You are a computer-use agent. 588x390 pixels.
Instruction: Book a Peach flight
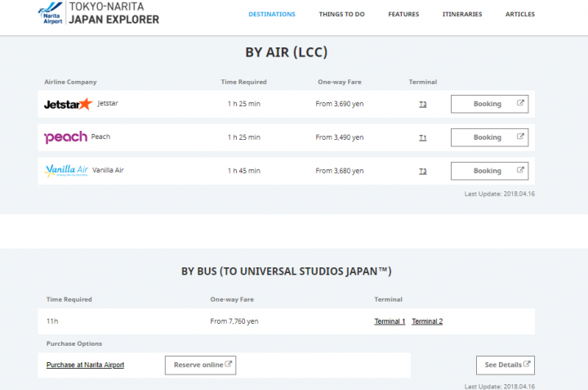click(x=489, y=137)
